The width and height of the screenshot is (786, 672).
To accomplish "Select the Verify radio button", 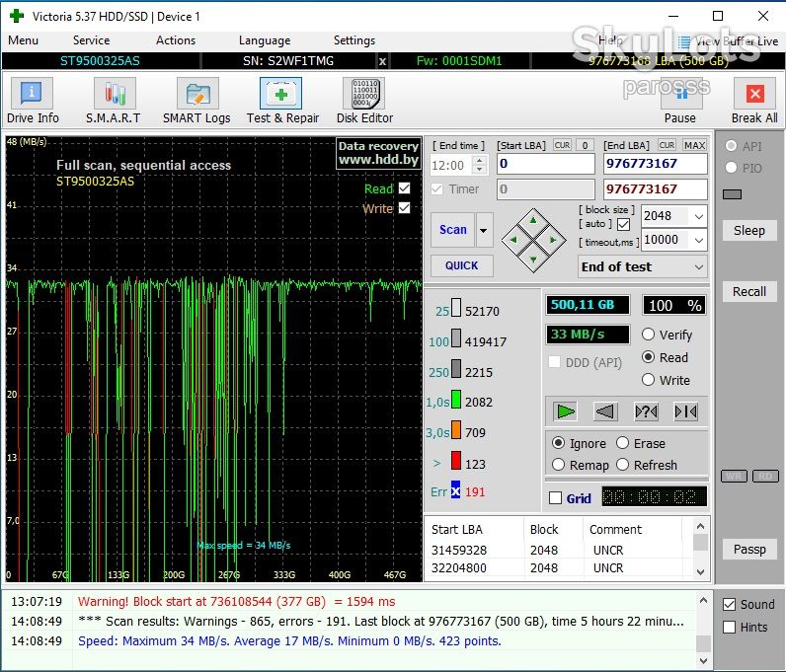I will 648,335.
